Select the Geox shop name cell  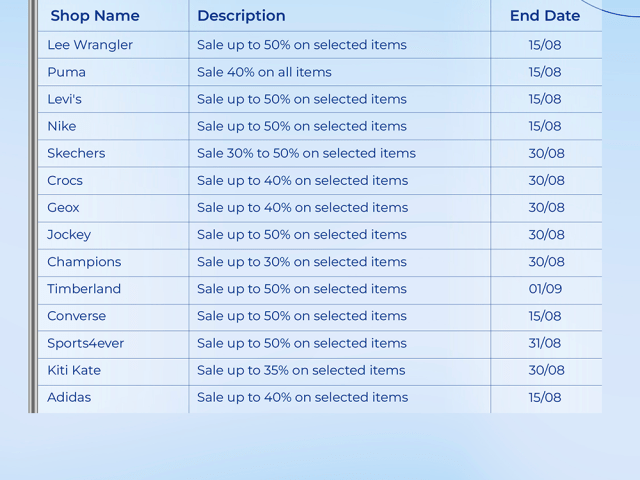tap(63, 207)
